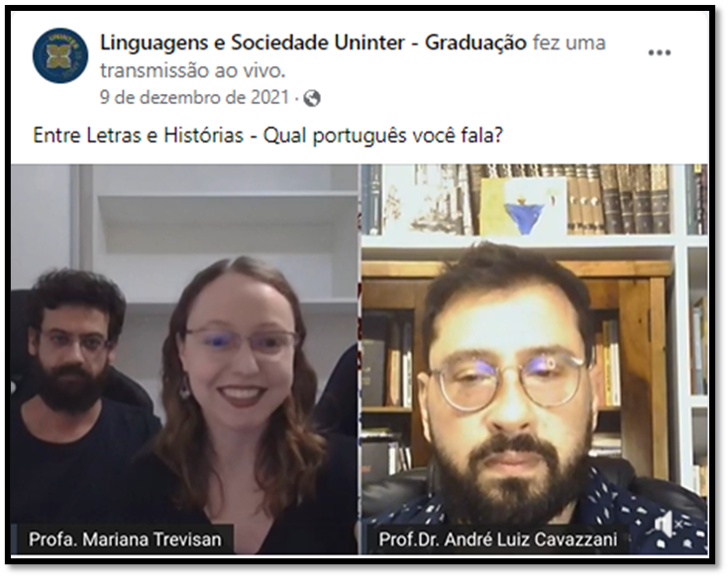Screen dimensions: 728x577
Task: Click the globe public privacy icon
Action: click(x=312, y=98)
